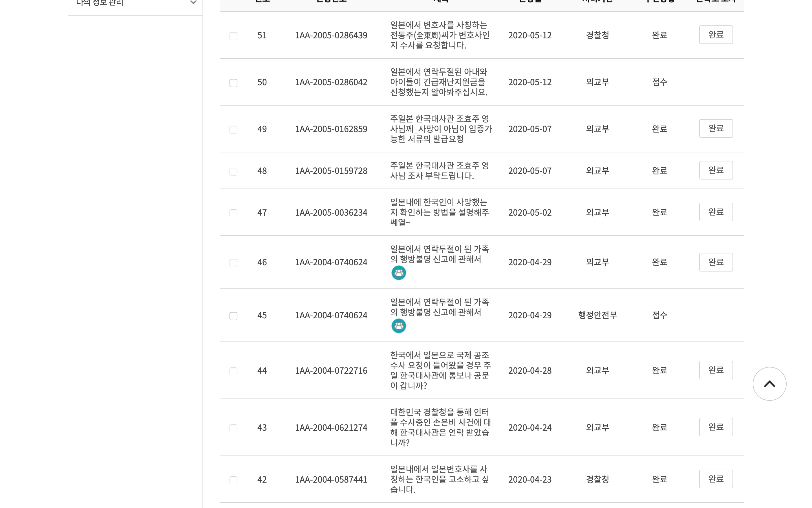812x508 pixels.
Task: Check the checkbox for row 47
Action: coord(233,213)
